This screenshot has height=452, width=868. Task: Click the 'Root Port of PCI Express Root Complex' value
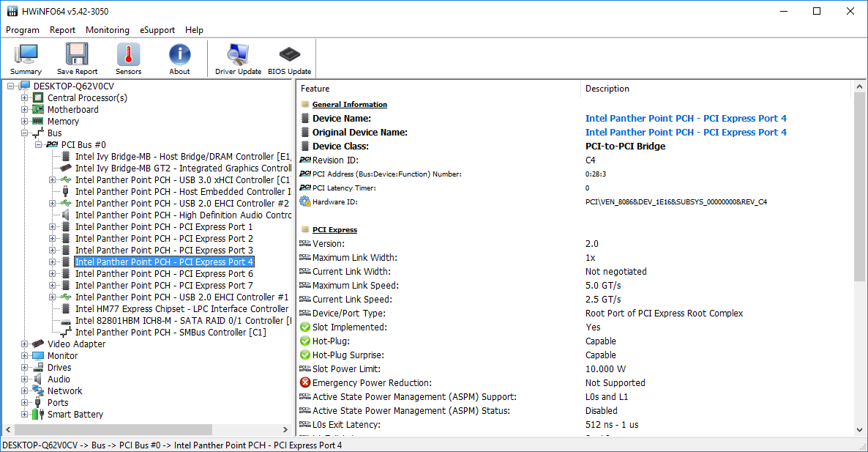point(664,314)
